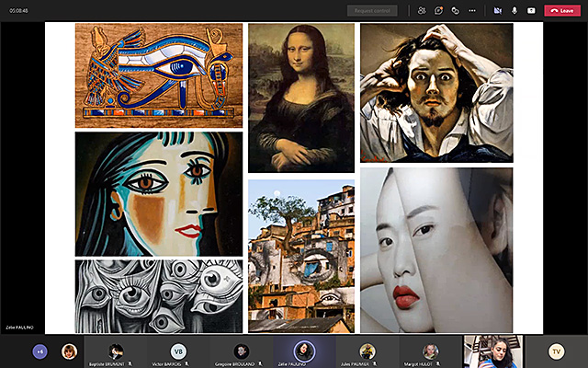Open the participants panel icon
This screenshot has height=368, width=588.
point(422,10)
